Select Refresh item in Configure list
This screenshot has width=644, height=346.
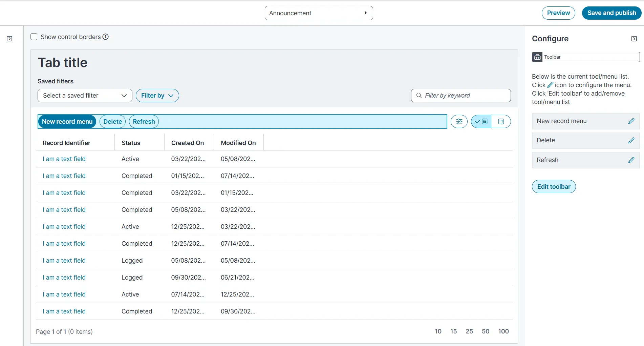point(586,160)
